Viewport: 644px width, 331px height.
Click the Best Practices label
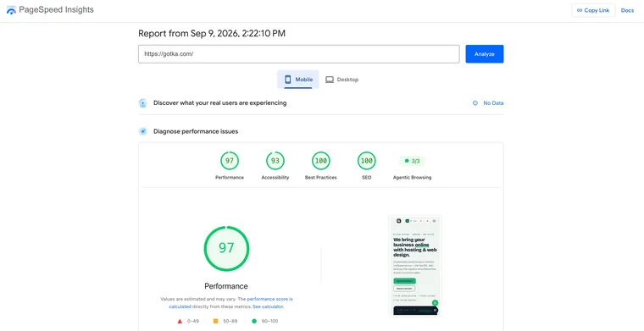click(321, 178)
